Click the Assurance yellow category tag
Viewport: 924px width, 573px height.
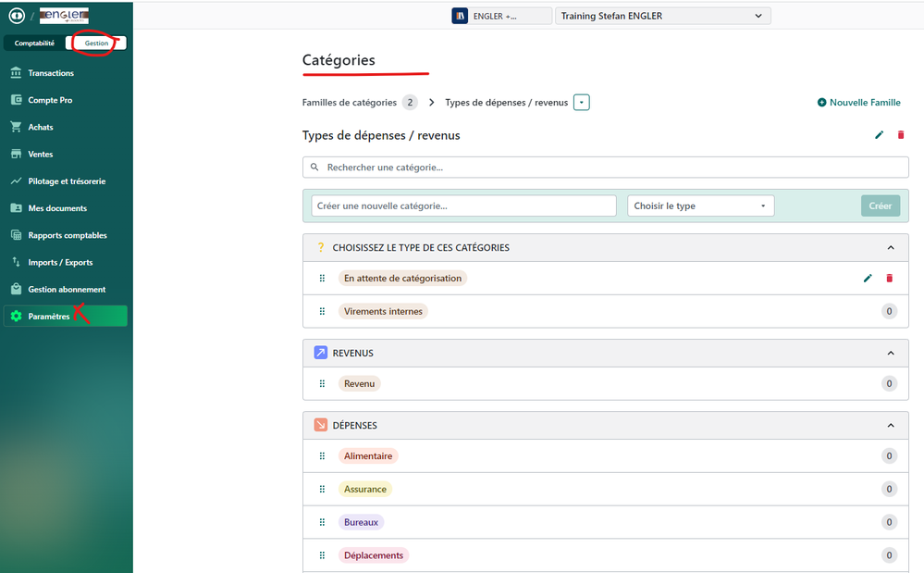tap(365, 490)
